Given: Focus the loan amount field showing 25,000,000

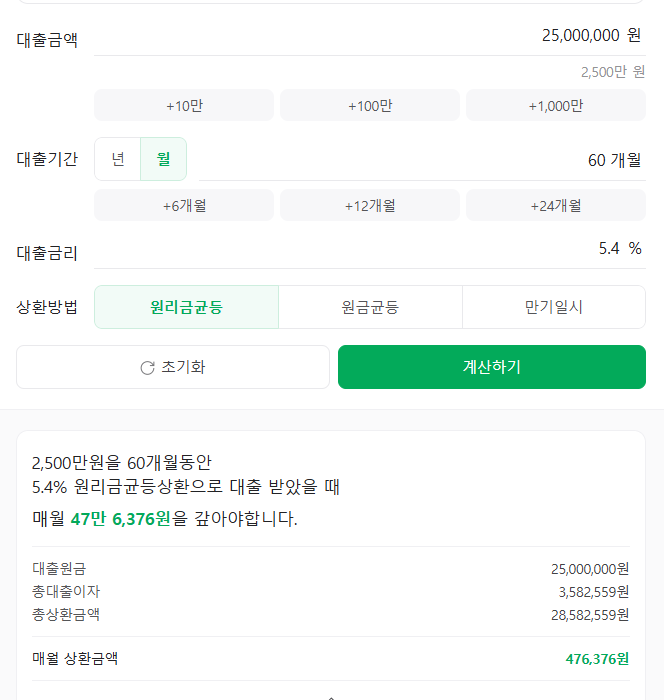Looking at the screenshot, I should (370, 37).
